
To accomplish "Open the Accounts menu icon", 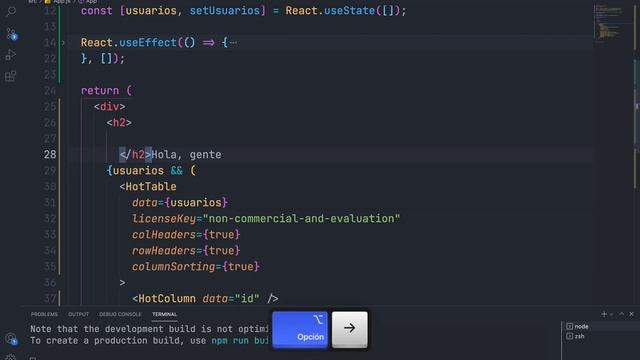I will click(x=11, y=338).
